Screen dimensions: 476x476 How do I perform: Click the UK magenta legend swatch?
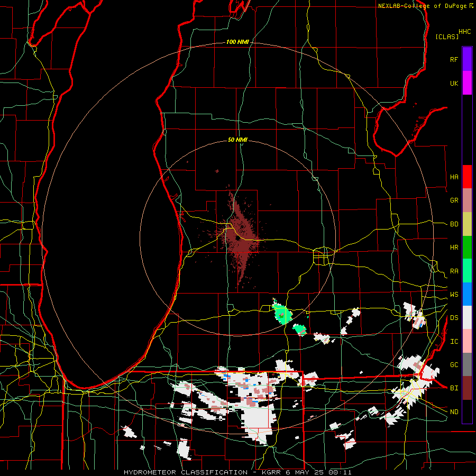[467, 83]
